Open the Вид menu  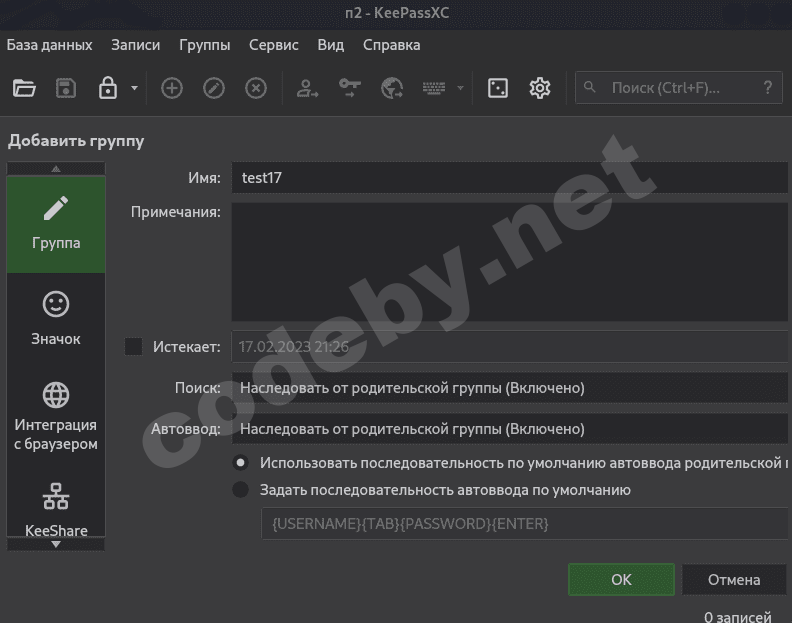[330, 45]
